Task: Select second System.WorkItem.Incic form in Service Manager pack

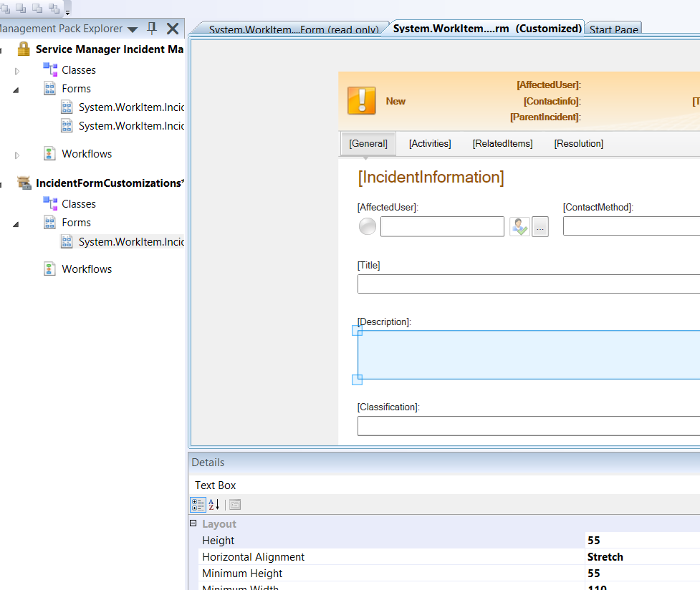Action: coord(131,126)
